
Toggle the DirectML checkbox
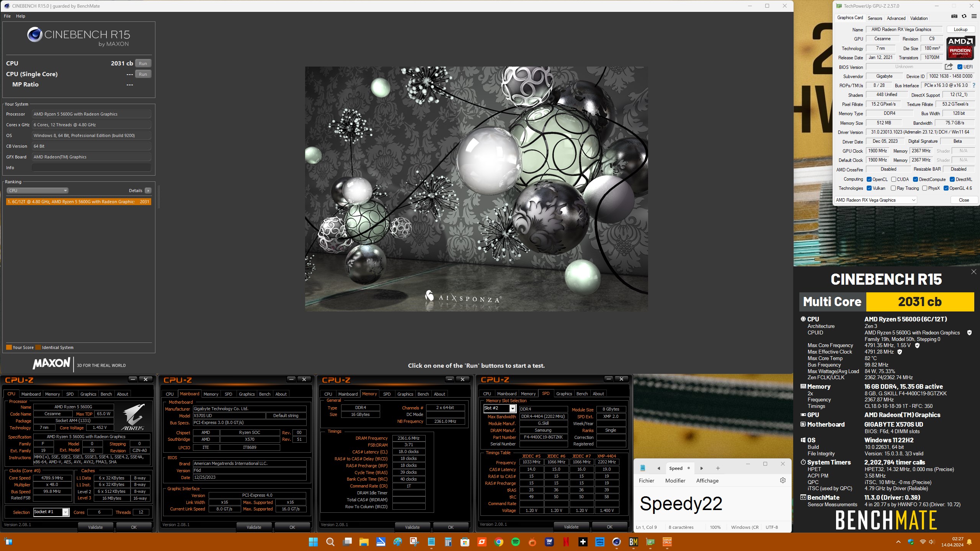click(x=952, y=179)
